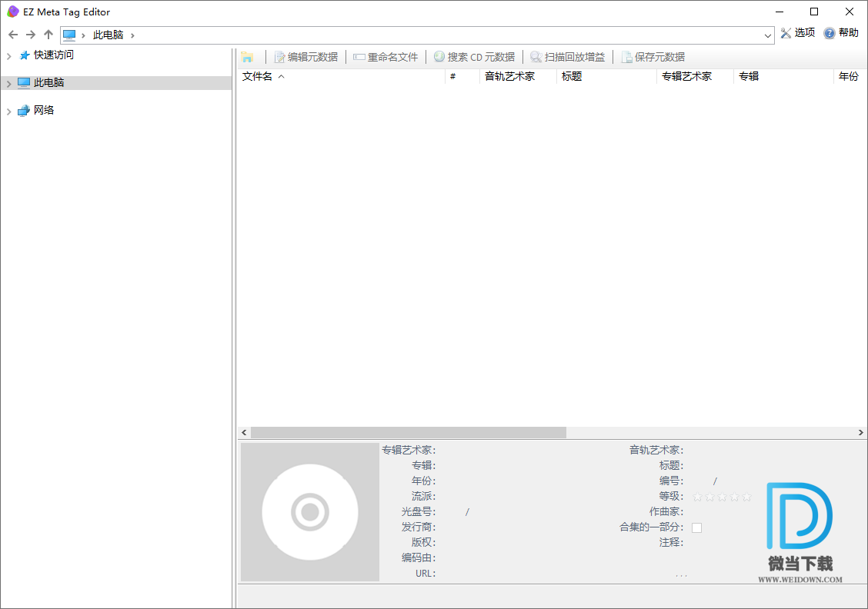This screenshot has width=868, height=609.
Task: Toggle 合集的一部分 checkbox
Action: pos(697,527)
